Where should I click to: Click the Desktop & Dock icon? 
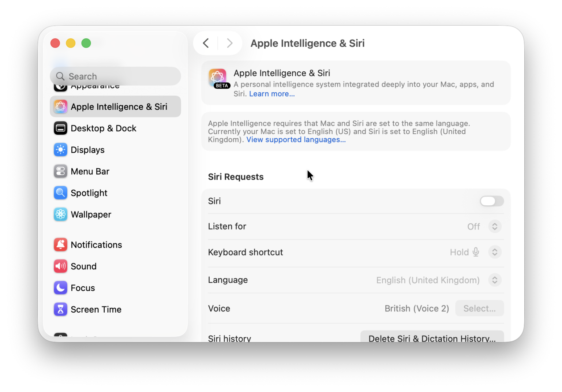[60, 128]
